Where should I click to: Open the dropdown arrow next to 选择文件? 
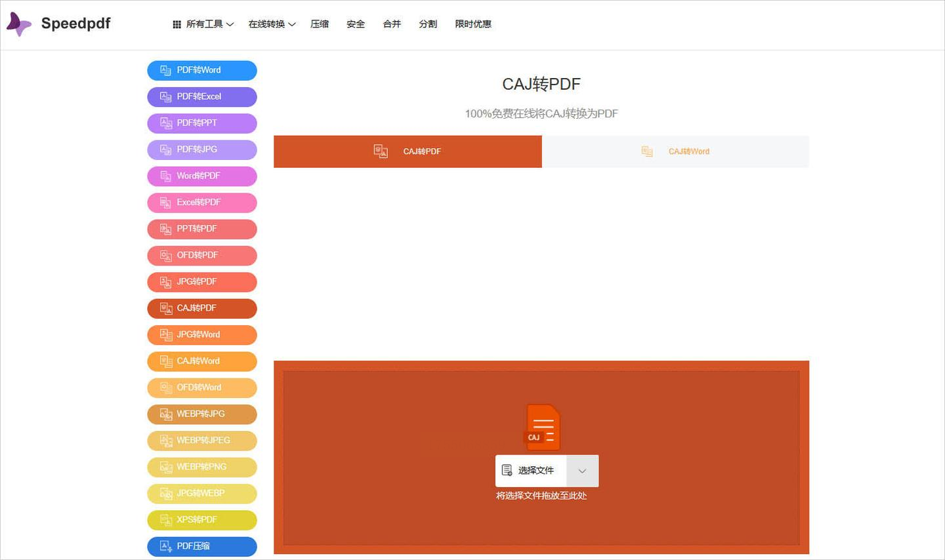582,471
